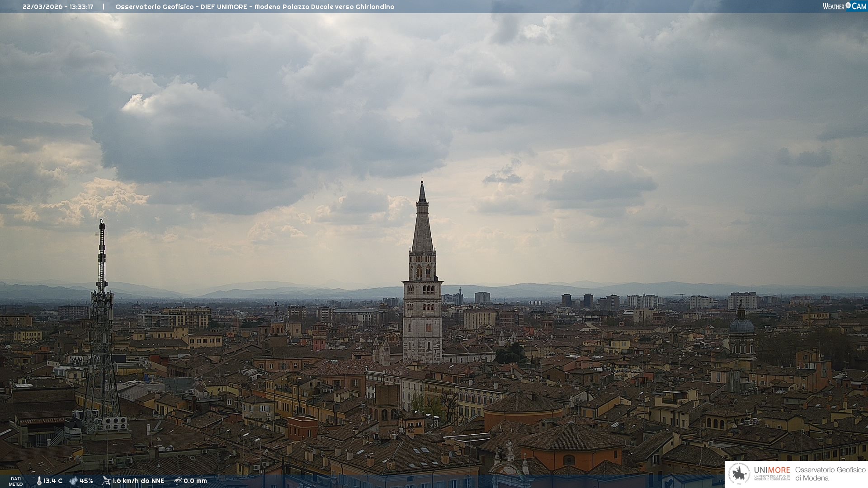Viewport: 868px width, 488px height.
Task: Click the WeatherCam logo
Action: tap(844, 6)
